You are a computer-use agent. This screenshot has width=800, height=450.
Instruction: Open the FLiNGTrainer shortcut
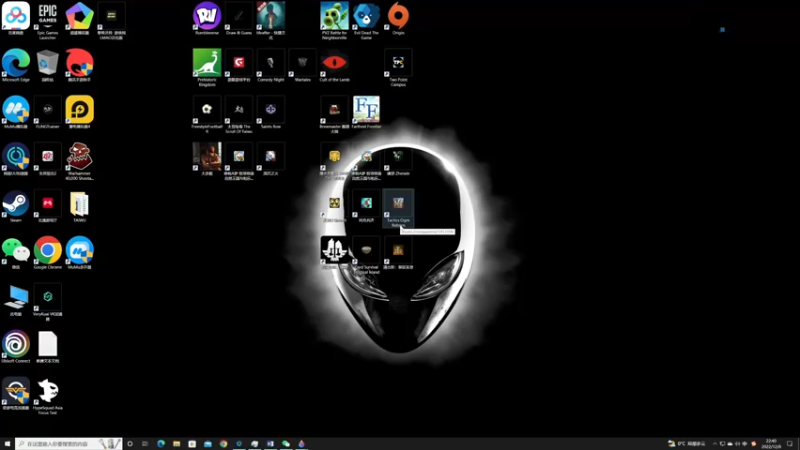(x=47, y=112)
